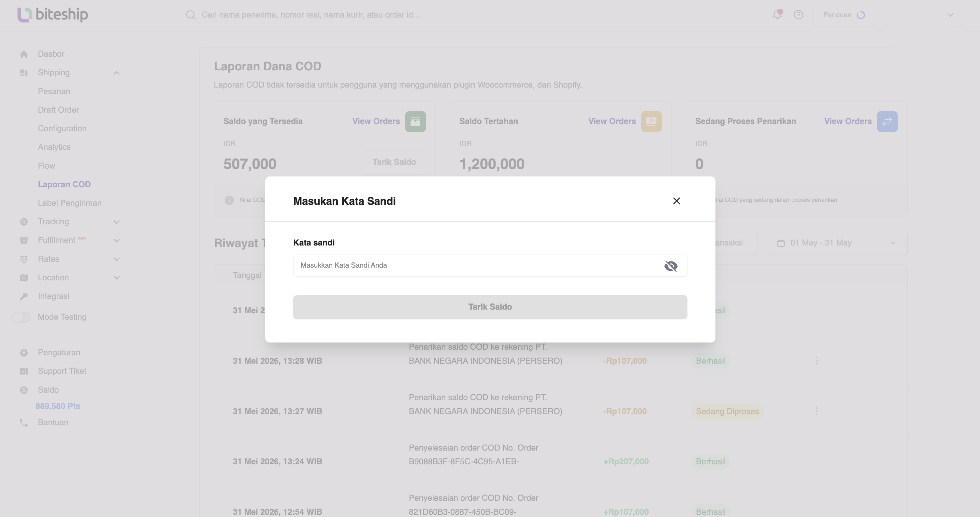Click the 31 Mei 2026, 12:54 WIB date
The height and width of the screenshot is (517, 980).
coord(277,512)
